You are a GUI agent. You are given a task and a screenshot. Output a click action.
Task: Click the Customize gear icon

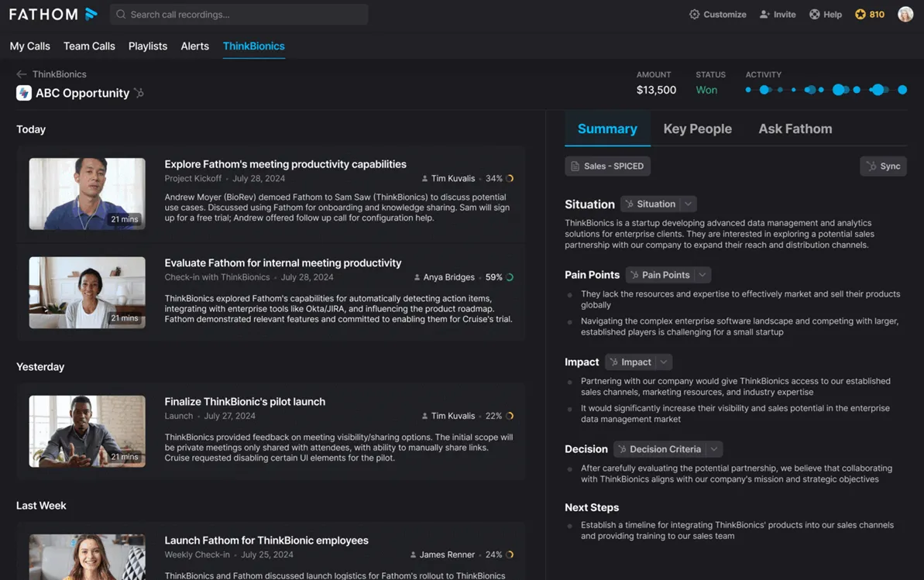(694, 14)
